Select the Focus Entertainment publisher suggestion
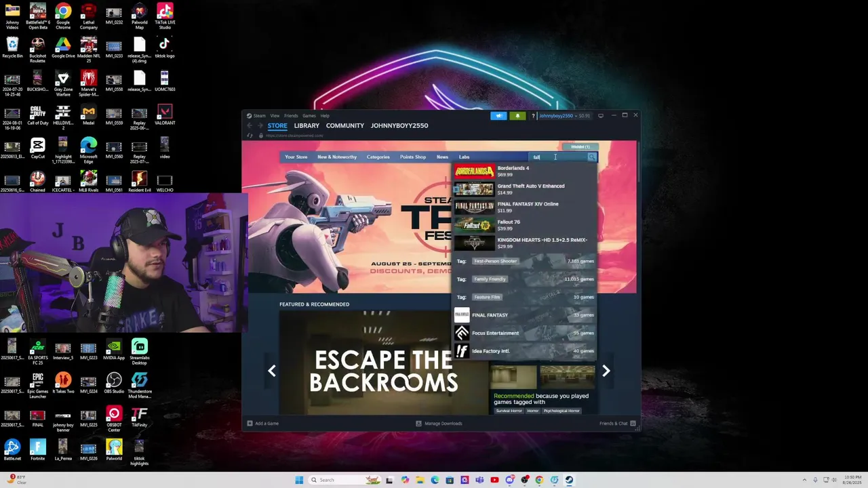 point(526,333)
